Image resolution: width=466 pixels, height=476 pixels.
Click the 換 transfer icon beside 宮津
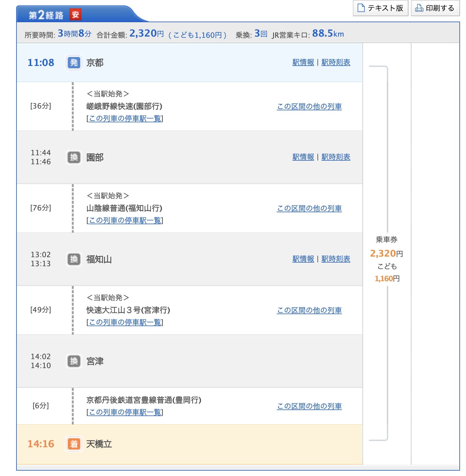pos(74,361)
